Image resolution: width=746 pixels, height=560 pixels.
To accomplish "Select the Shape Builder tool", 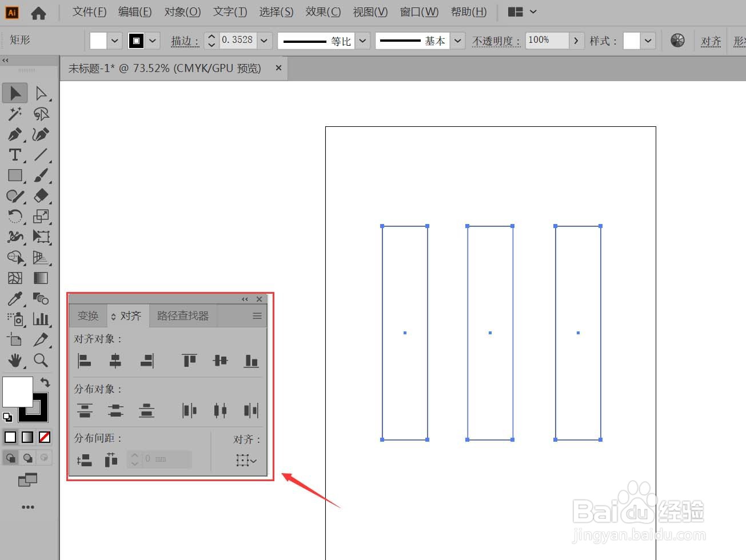I will 15,258.
